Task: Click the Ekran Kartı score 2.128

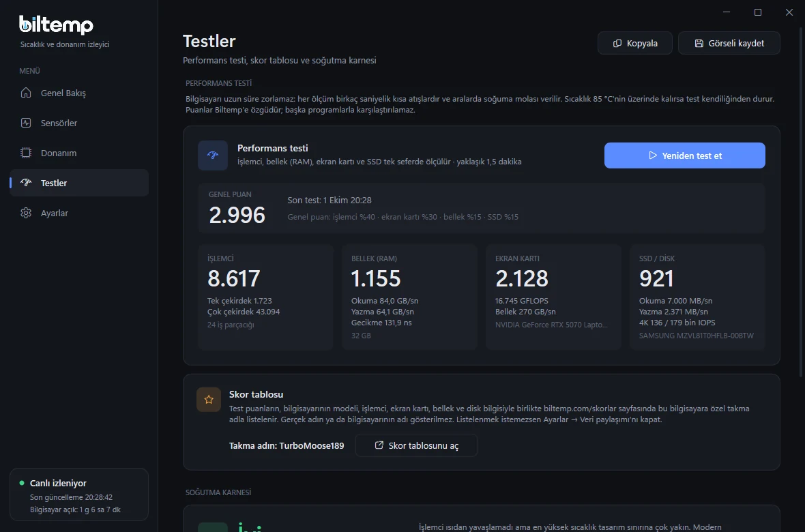Action: [522, 279]
